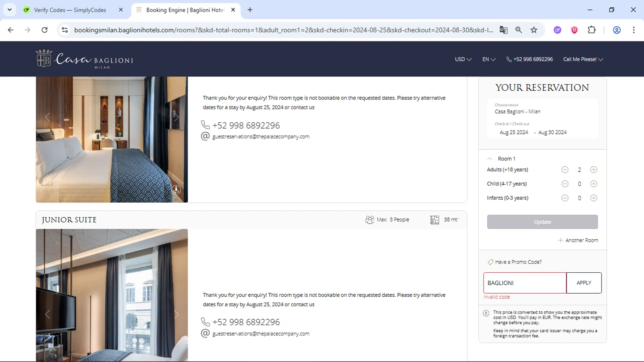The image size is (644, 362).
Task: Show previous Junior Suite photo
Action: [47, 314]
